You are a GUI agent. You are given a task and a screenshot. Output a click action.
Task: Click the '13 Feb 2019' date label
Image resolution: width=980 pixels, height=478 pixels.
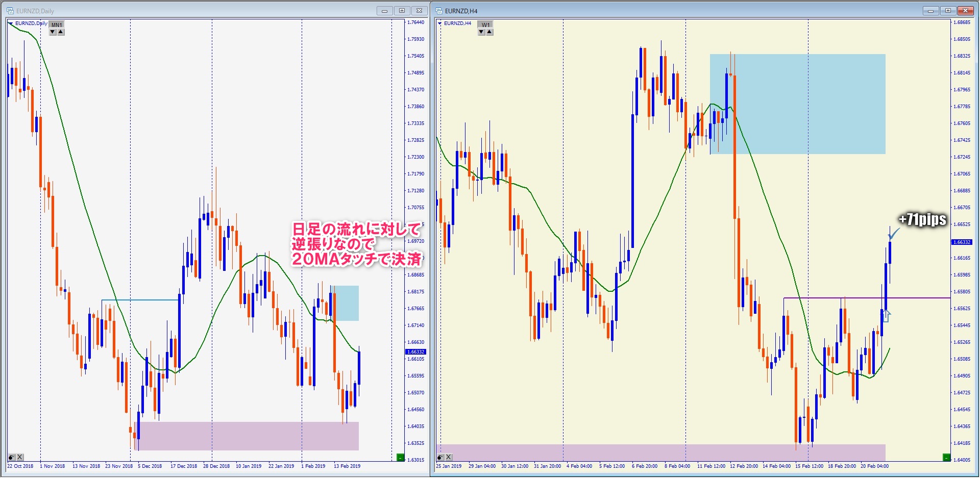(347, 466)
